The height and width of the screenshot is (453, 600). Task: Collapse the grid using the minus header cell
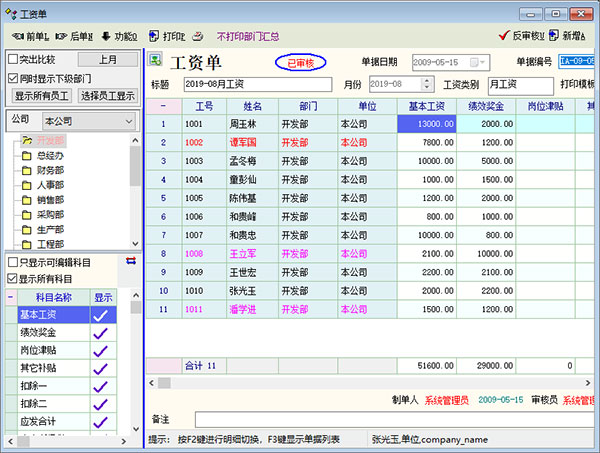[x=163, y=105]
